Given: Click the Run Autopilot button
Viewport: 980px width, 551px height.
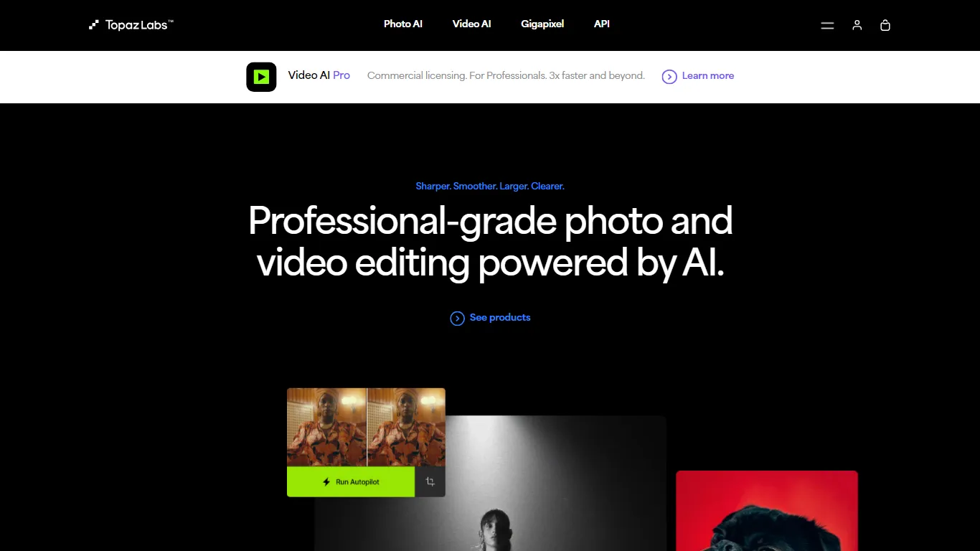Looking at the screenshot, I should (351, 482).
